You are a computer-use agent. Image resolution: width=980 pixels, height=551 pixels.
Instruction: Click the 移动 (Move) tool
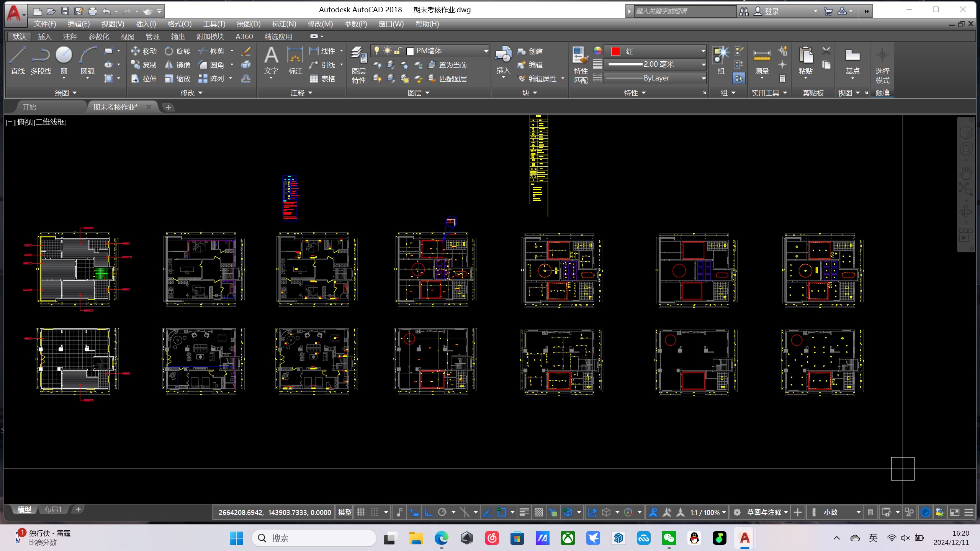(144, 51)
